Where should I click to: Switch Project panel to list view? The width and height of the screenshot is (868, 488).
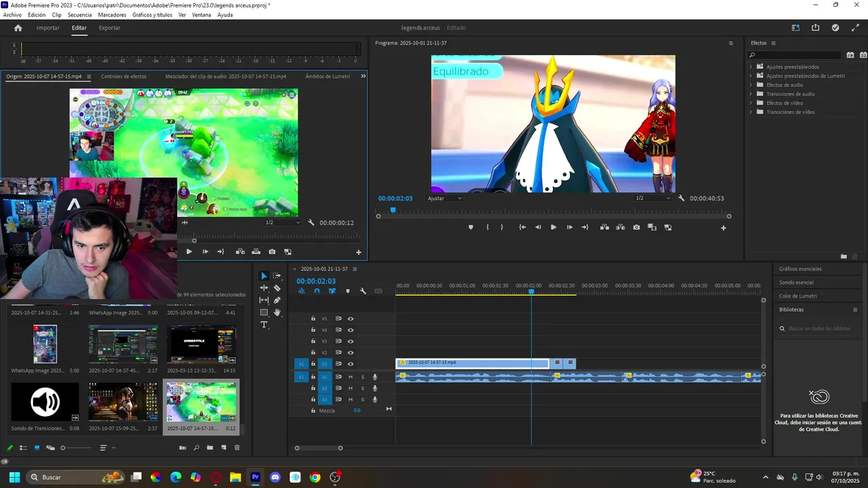pyautogui.click(x=23, y=448)
